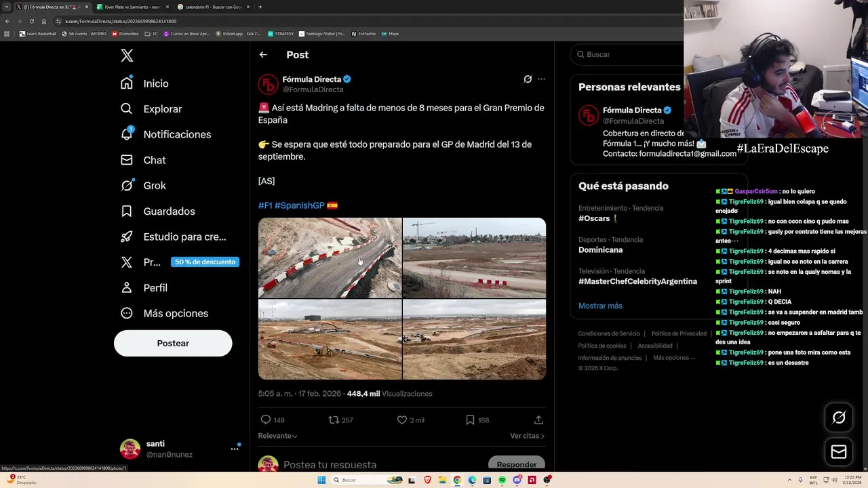The width and height of the screenshot is (868, 488).
Task: Open the photo with construction cranes
Action: click(474, 258)
